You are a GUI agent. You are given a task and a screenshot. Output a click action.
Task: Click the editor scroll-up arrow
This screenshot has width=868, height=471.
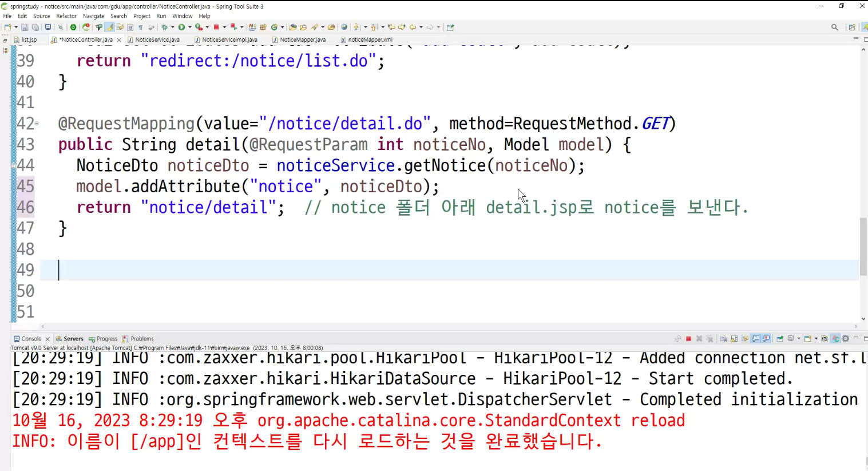pyautogui.click(x=863, y=50)
